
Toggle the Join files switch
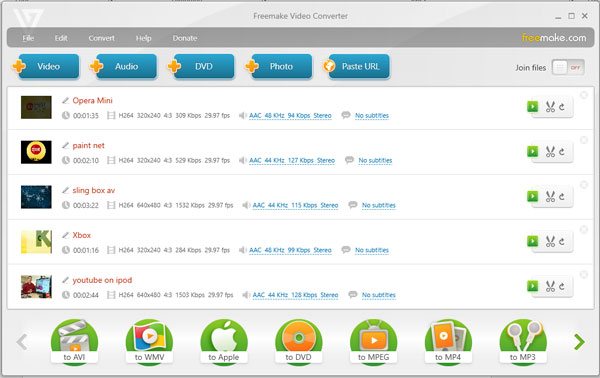coord(568,67)
